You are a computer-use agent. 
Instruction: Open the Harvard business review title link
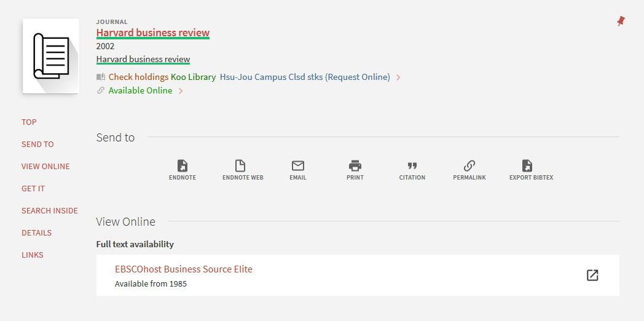(152, 33)
